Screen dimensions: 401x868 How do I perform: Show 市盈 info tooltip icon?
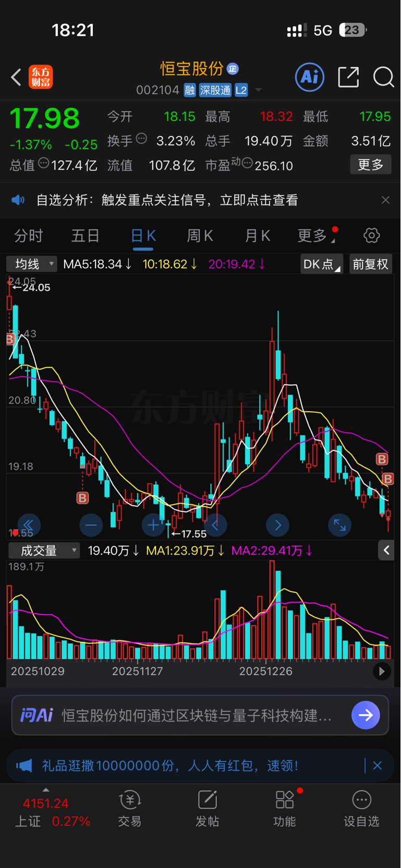point(247,163)
